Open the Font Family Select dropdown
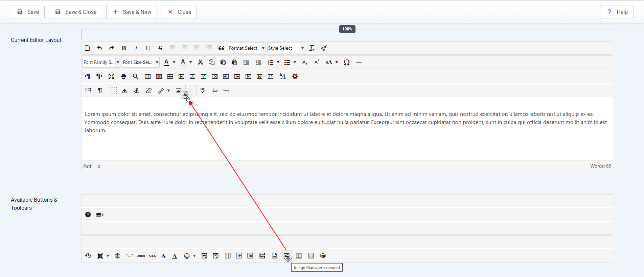This screenshot has width=644, height=277. click(x=101, y=62)
